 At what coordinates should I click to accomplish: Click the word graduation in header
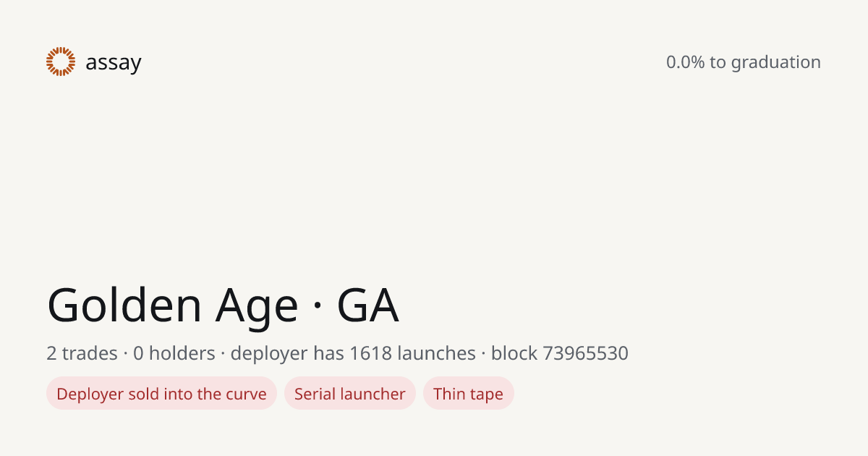click(775, 63)
